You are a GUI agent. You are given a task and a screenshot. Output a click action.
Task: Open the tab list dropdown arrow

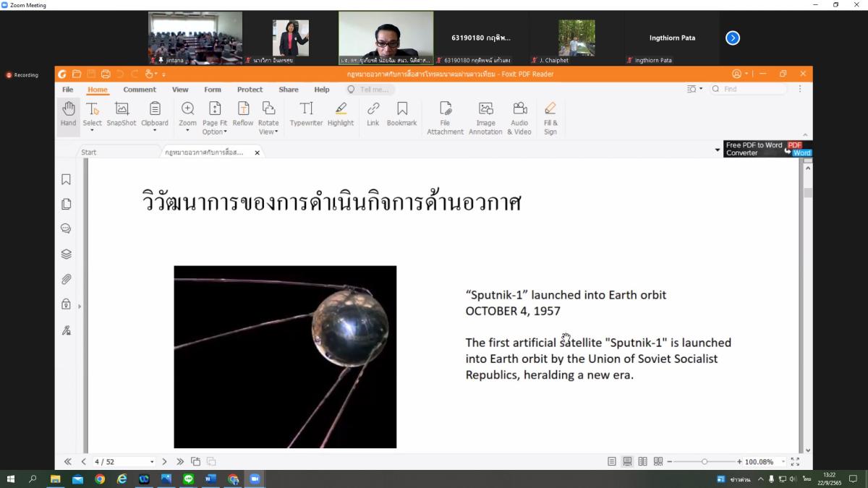tap(718, 150)
